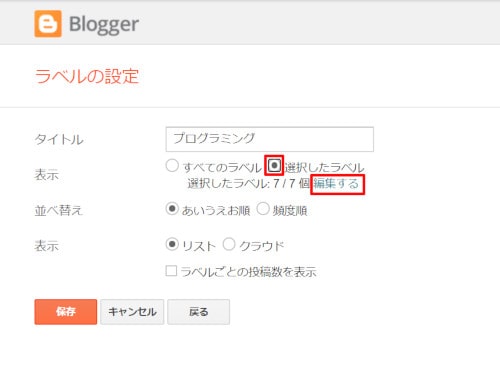The height and width of the screenshot is (365, 500).
Task: Click the Blogger wordmark text
Action: (x=104, y=25)
